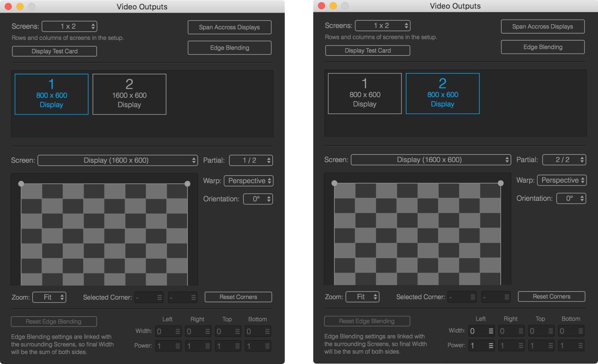Open Zoom Fit dropdown in left window
The width and height of the screenshot is (598, 364).
(49, 297)
